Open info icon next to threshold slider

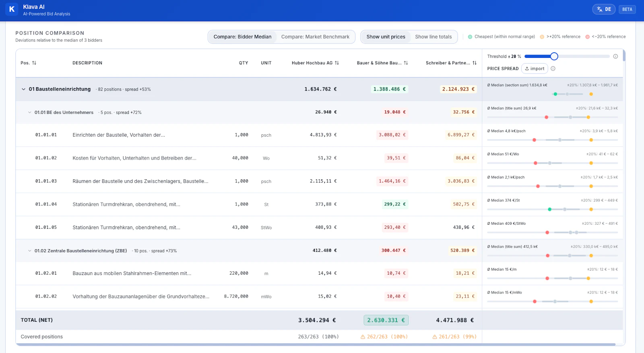[x=615, y=56]
